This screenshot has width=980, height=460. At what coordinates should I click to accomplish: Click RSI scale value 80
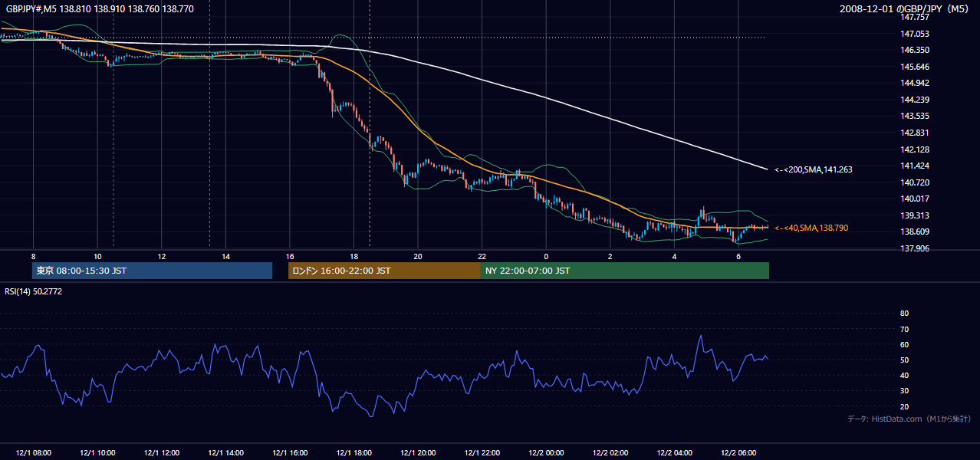click(x=904, y=314)
